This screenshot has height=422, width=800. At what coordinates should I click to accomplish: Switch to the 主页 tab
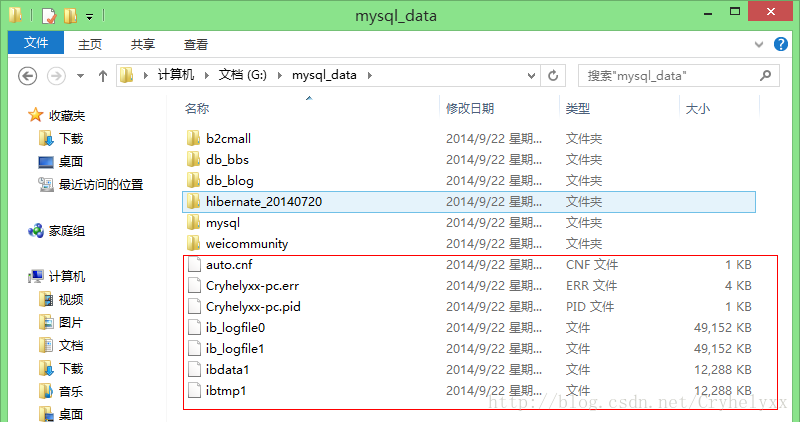90,44
